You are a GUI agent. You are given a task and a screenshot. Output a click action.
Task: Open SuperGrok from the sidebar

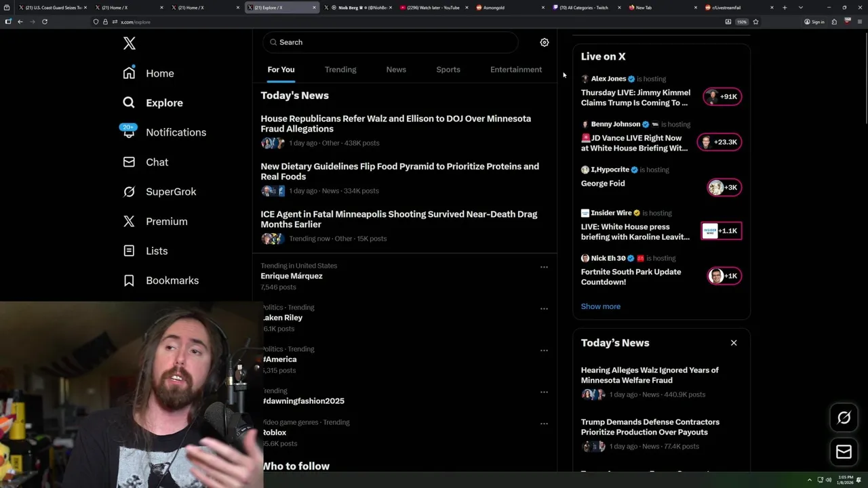coord(159,192)
